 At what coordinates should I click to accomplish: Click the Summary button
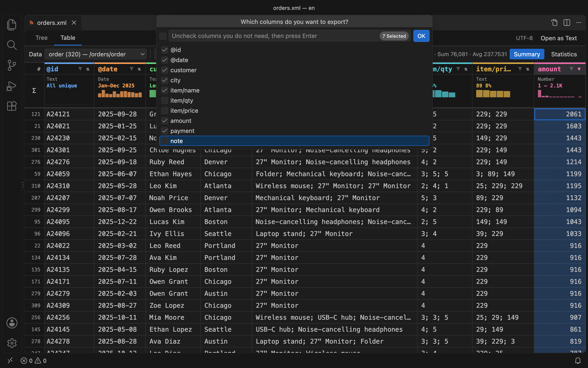click(527, 54)
